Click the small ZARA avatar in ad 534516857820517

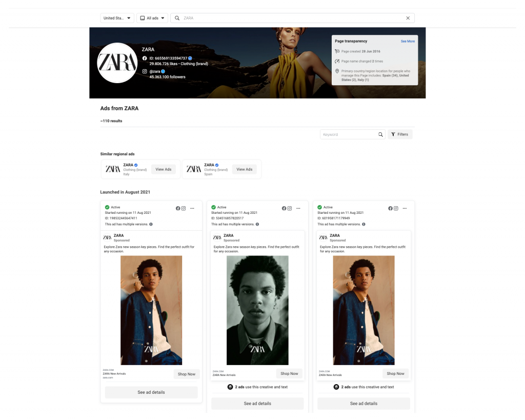[x=217, y=237]
